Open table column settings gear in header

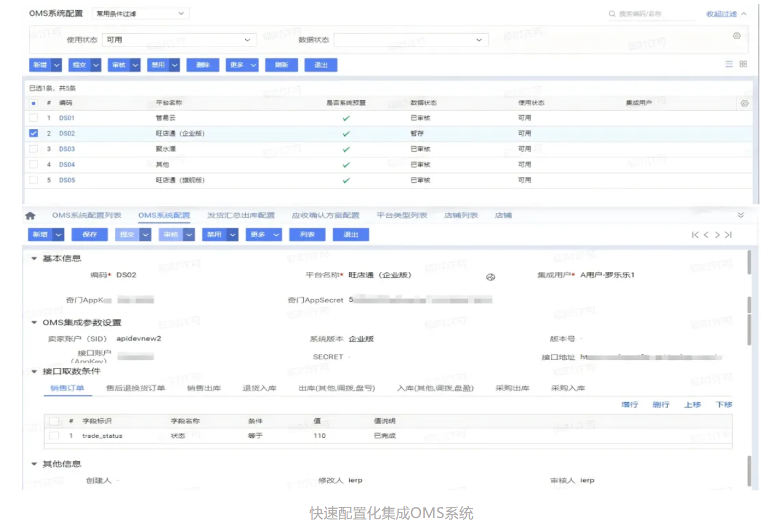click(744, 103)
